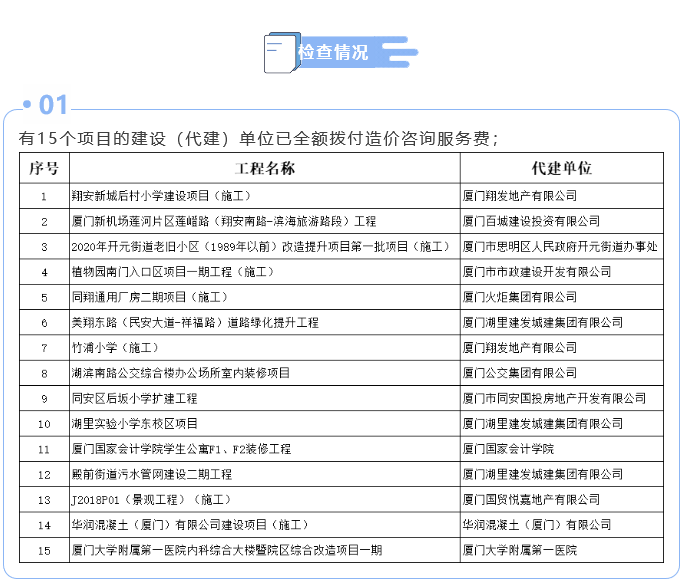The width and height of the screenshot is (688, 587).
Task: Click 厦门国家会计学院 unit cell in row 11
Action: (x=562, y=449)
